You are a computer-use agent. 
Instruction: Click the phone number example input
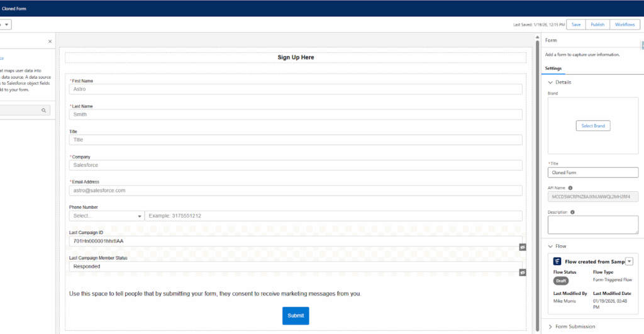click(333, 216)
